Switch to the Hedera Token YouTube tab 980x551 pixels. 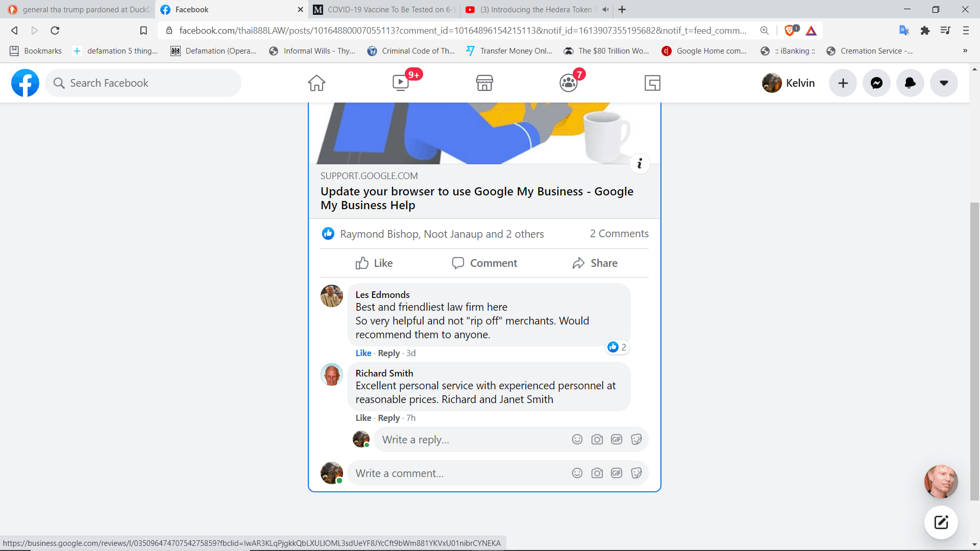click(536, 9)
